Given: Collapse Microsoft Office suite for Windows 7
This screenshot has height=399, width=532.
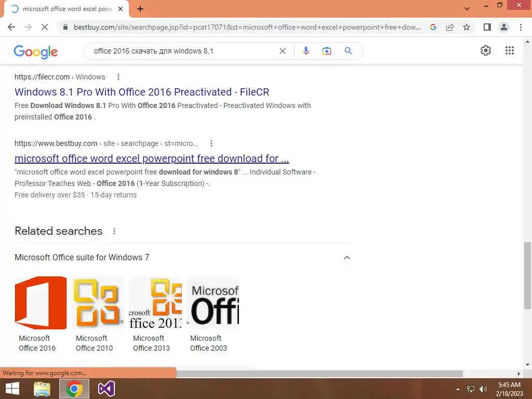Looking at the screenshot, I should point(347,258).
